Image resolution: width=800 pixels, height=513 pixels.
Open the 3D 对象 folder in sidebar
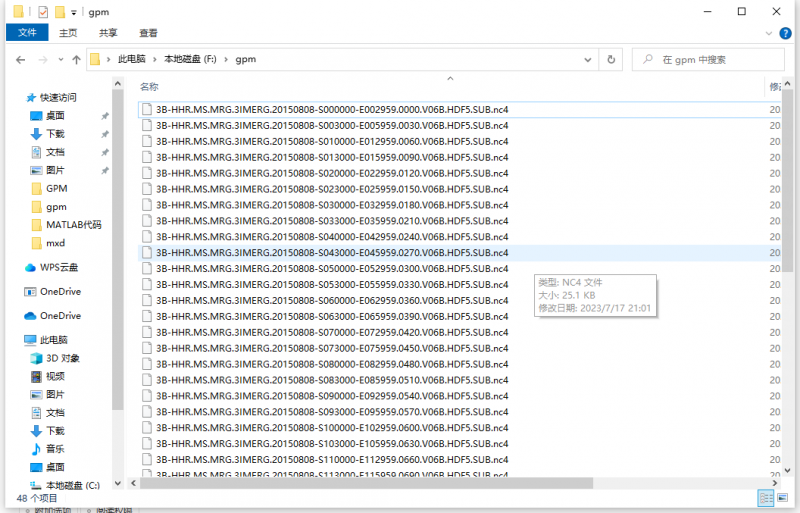pos(62,358)
